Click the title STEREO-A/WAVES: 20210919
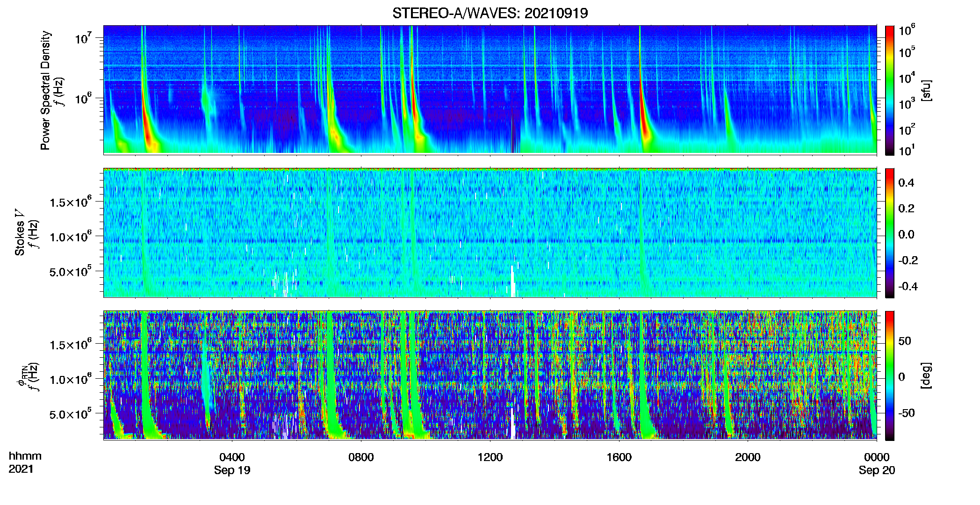This screenshot has height=505, width=980. pos(490,13)
